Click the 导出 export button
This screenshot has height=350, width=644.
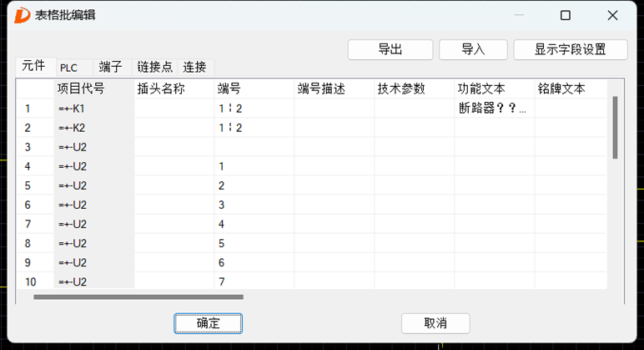(390, 50)
